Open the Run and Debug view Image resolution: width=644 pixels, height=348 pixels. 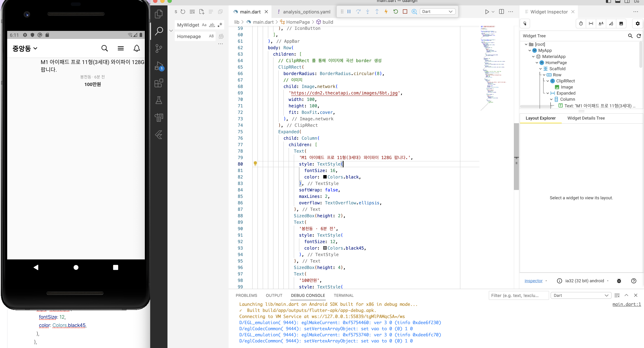pyautogui.click(x=159, y=66)
